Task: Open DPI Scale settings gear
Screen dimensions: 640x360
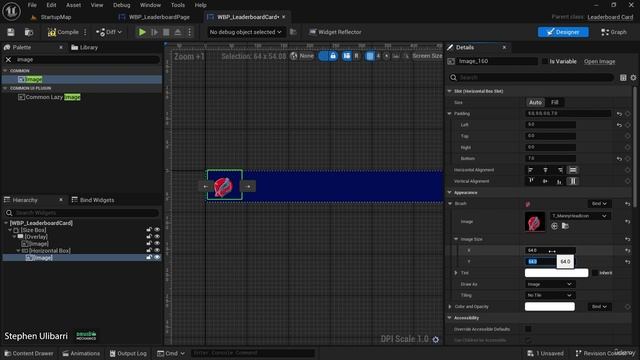Action: [x=436, y=340]
